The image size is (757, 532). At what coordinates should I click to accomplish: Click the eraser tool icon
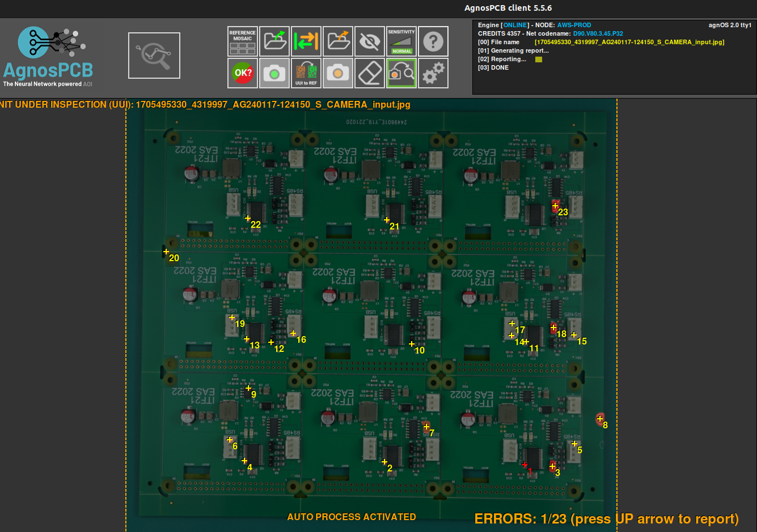coord(370,73)
